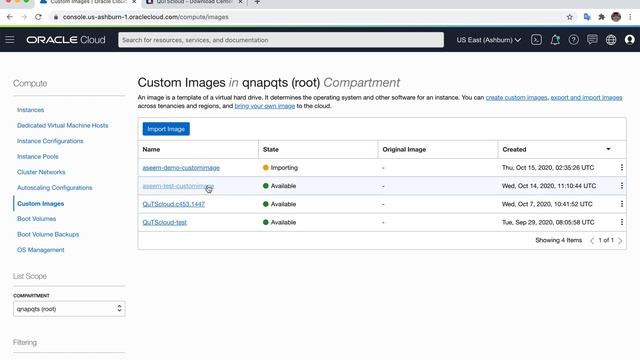Select the Custom Images browser tab
Viewport: 640px width, 360px height.
coord(87,2)
